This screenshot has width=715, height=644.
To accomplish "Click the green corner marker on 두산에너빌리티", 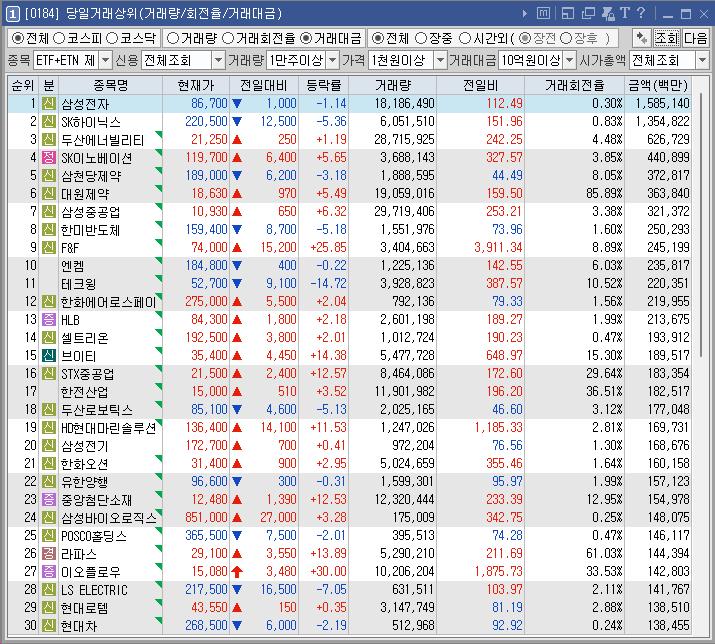I will pyautogui.click(x=159, y=134).
